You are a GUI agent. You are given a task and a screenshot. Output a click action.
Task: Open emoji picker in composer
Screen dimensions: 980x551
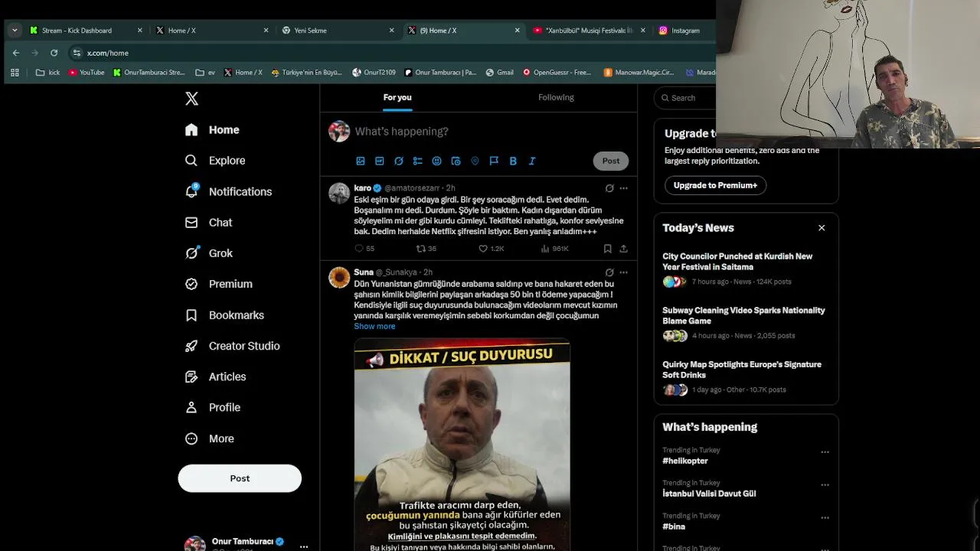[x=436, y=161]
